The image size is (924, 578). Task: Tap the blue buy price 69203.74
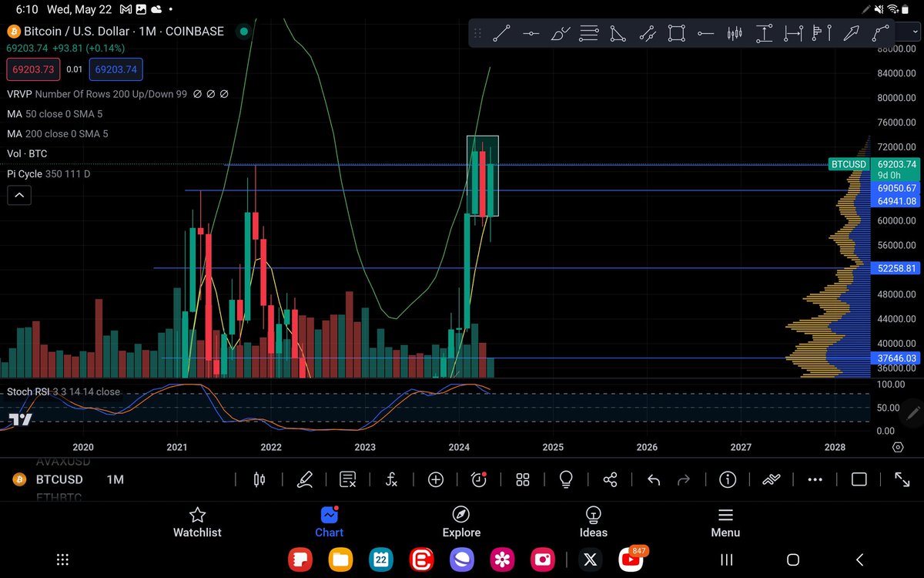pyautogui.click(x=116, y=69)
